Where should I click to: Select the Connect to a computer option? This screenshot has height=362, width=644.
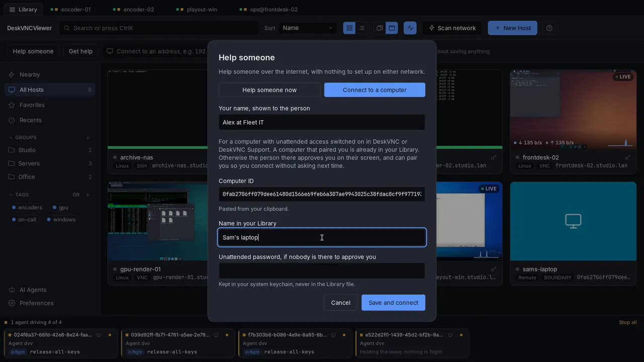(x=375, y=90)
